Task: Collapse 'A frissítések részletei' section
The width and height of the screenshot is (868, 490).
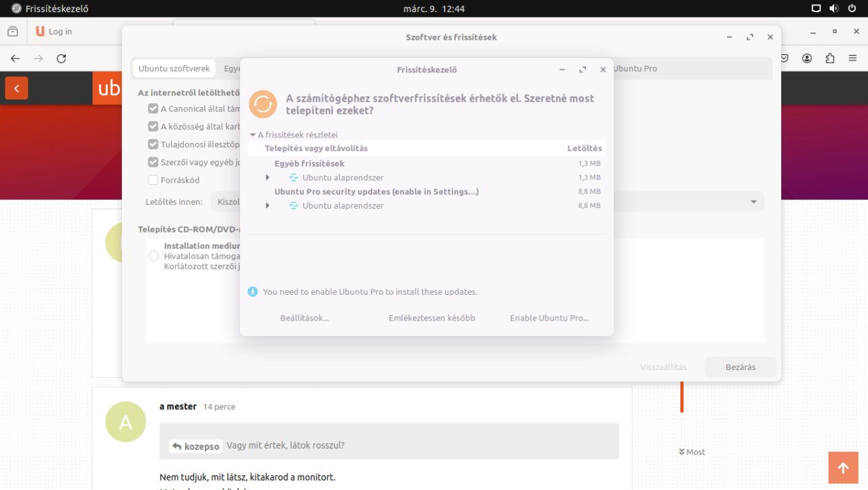Action: [x=253, y=135]
